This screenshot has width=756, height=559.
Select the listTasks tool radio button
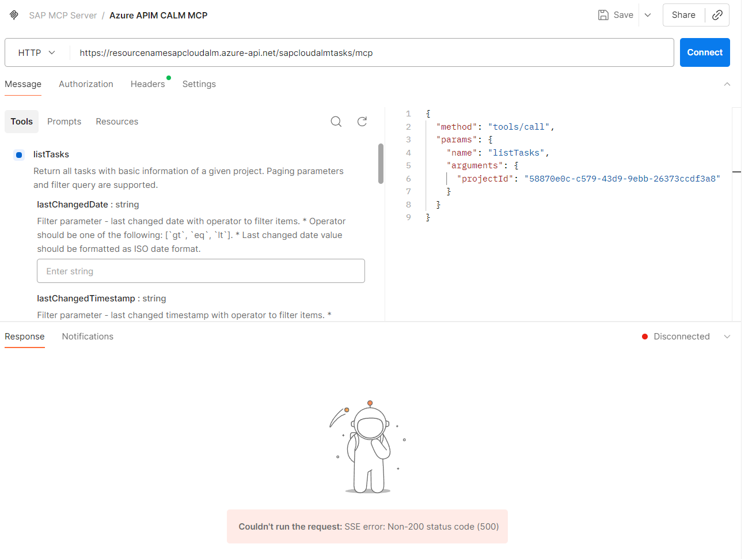[x=19, y=154]
